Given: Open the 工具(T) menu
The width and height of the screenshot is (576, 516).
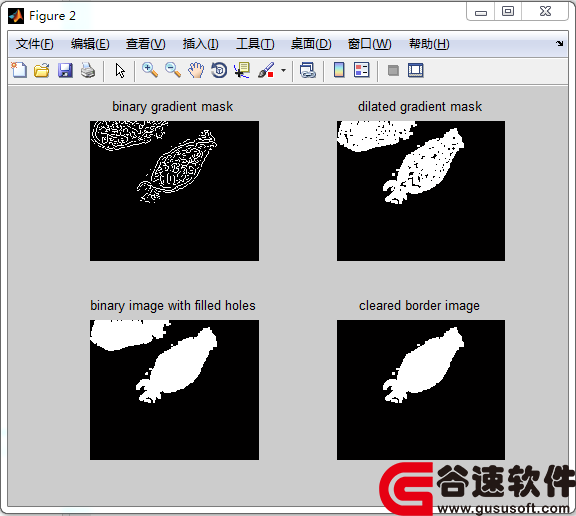Looking at the screenshot, I should tap(255, 44).
